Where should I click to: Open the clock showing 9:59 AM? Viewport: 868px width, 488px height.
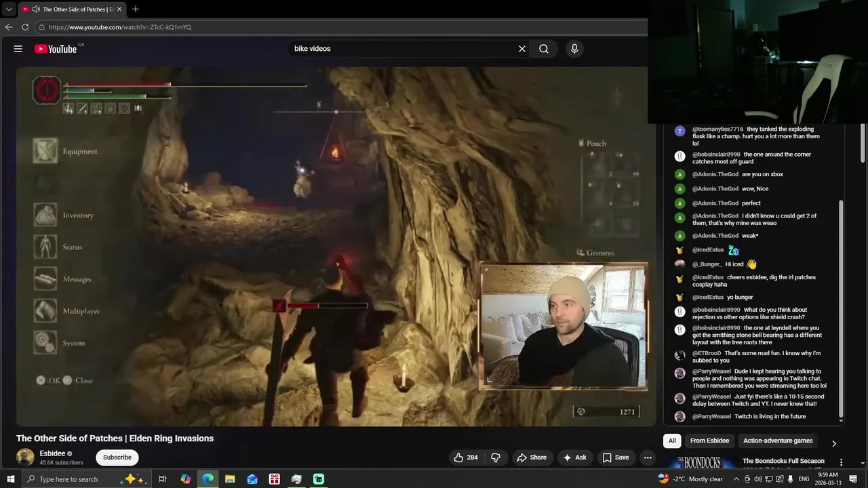[828, 479]
